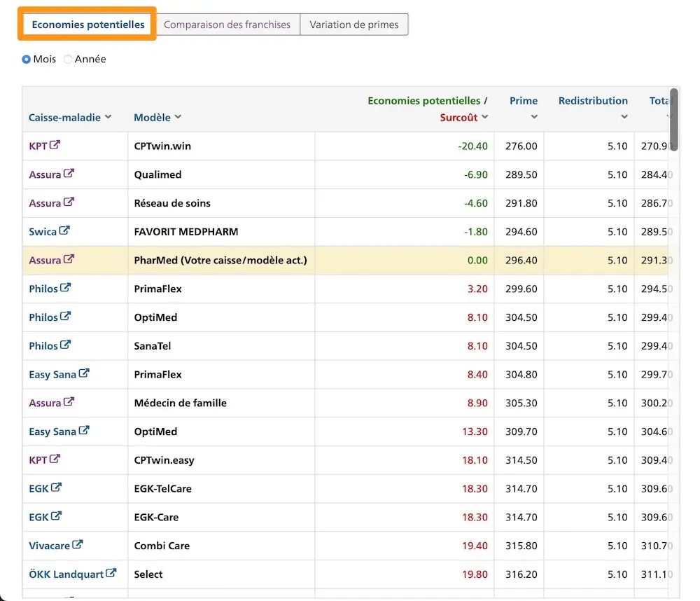Viewport: 700px width, 601px height.
Task: Sort by Prime column chevron
Action: [x=534, y=117]
